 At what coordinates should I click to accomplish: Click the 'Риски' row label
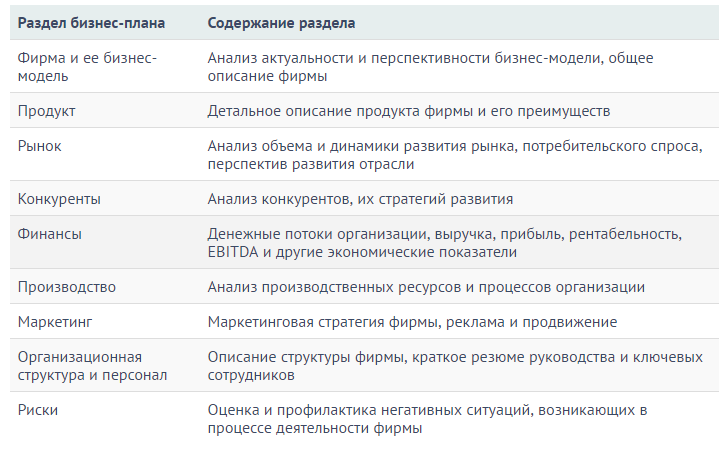[38, 410]
